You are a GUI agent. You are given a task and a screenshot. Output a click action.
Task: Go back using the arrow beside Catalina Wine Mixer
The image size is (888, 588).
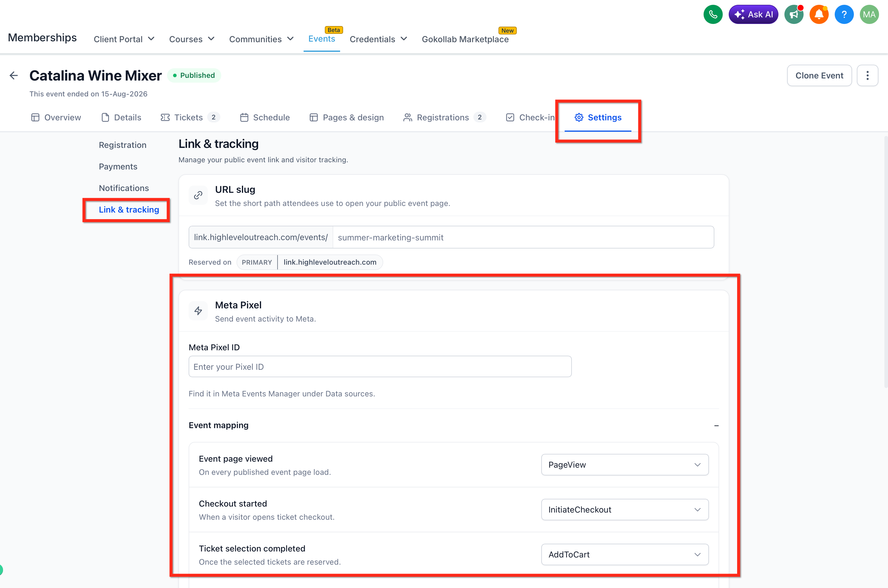(14, 75)
